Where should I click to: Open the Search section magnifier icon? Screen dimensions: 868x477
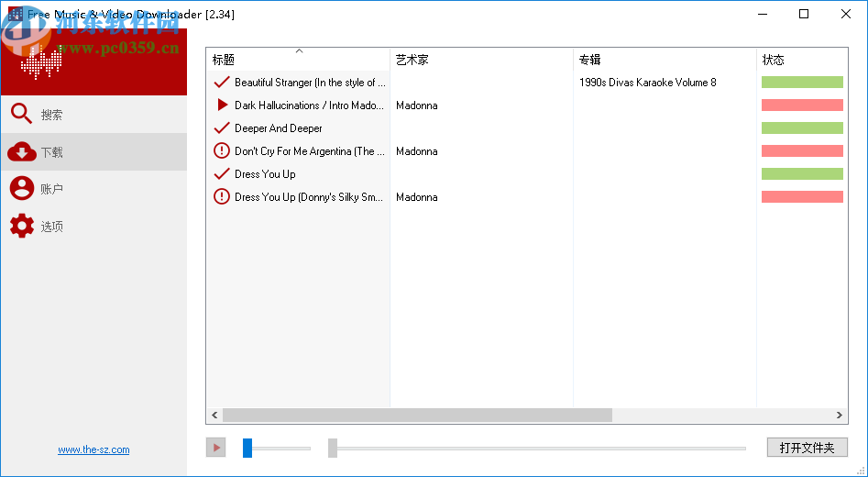22,114
